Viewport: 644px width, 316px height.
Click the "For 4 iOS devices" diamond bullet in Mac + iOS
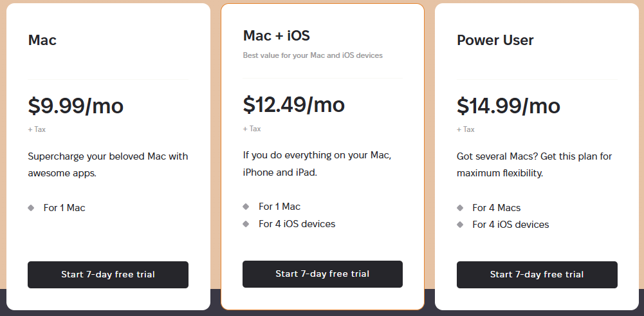click(246, 224)
